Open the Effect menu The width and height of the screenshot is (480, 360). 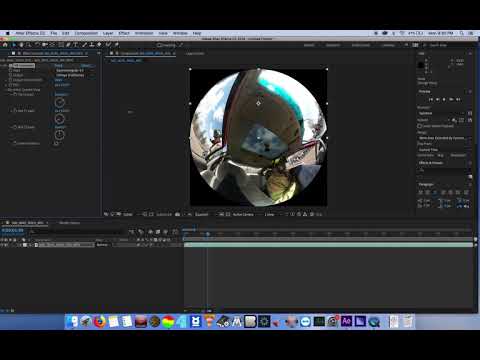124,33
